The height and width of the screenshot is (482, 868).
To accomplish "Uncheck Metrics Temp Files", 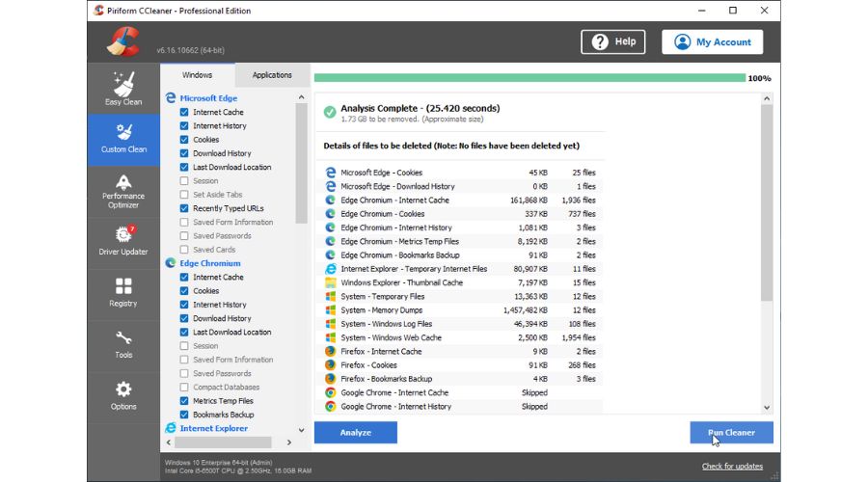I will point(184,401).
